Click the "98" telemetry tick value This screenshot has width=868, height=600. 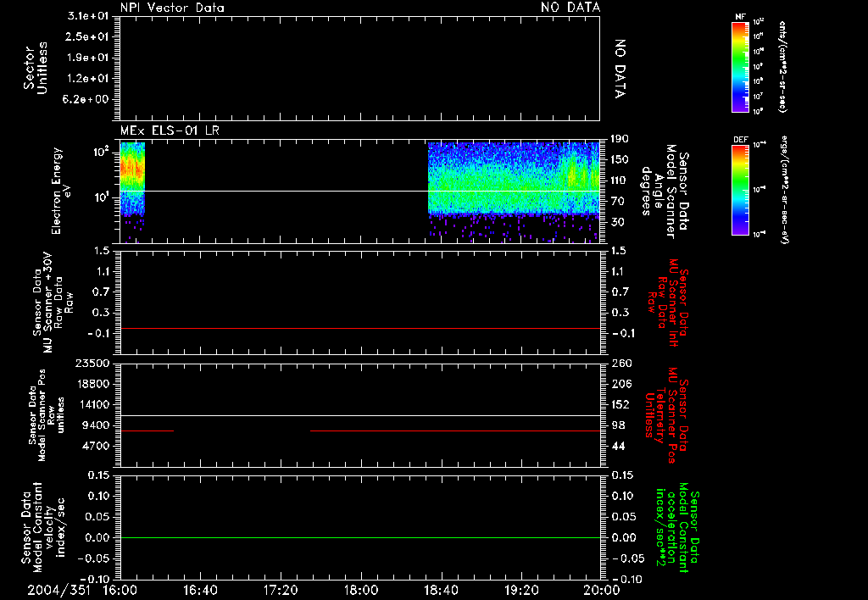coord(619,425)
